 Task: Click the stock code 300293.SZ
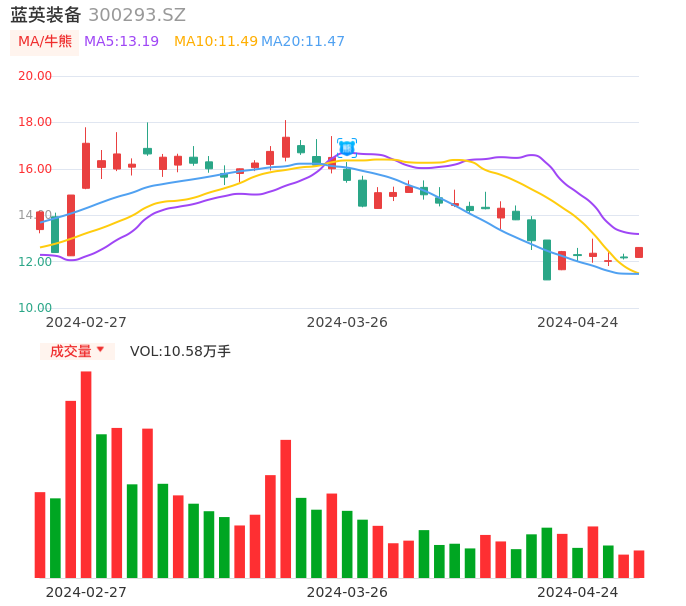tap(137, 15)
